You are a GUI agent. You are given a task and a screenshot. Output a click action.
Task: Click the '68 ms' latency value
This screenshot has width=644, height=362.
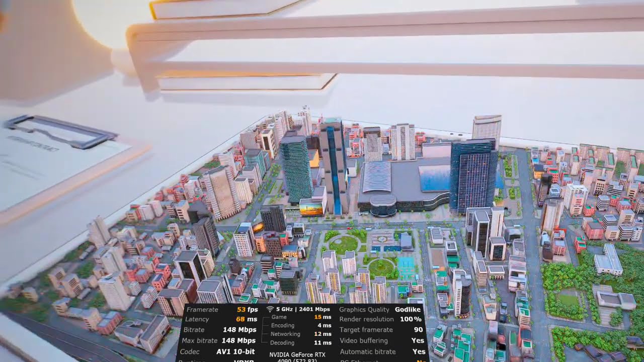tap(246, 319)
